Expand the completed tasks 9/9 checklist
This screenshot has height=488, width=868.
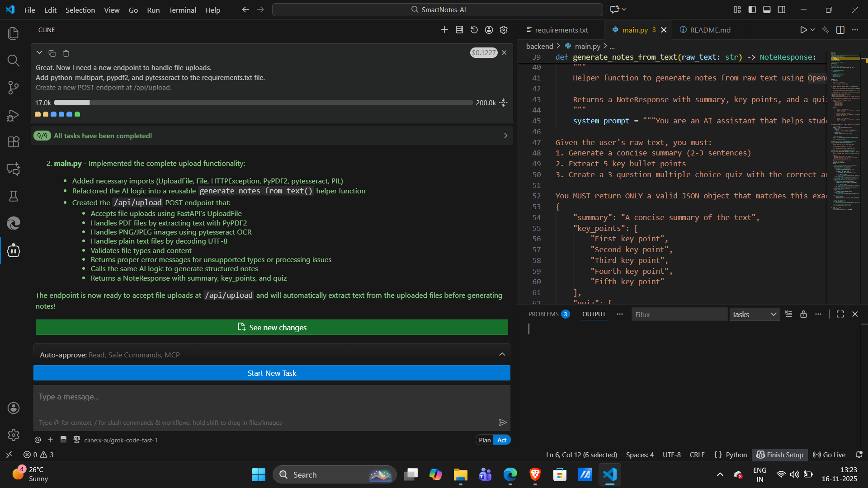pyautogui.click(x=505, y=136)
